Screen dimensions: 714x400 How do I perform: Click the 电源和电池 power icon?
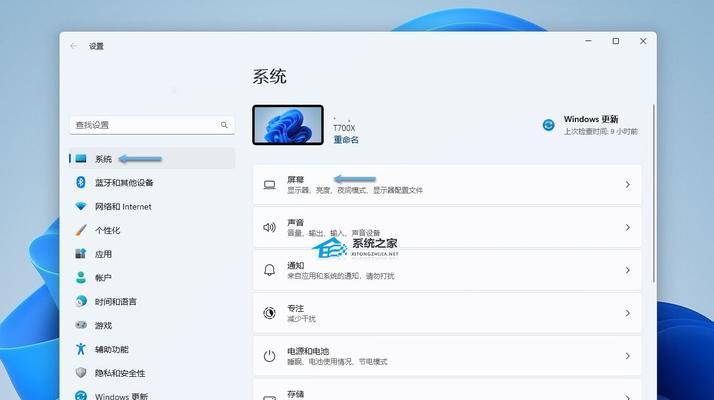tap(270, 356)
